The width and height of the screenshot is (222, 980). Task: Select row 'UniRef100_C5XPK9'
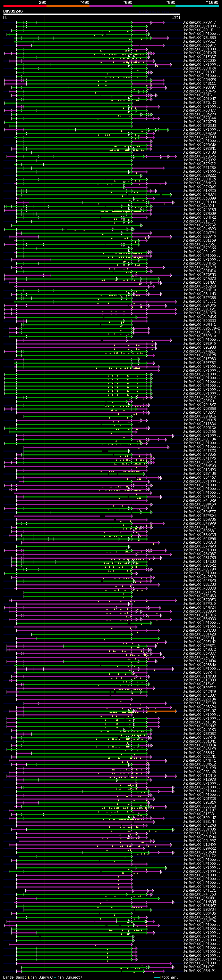point(199,267)
